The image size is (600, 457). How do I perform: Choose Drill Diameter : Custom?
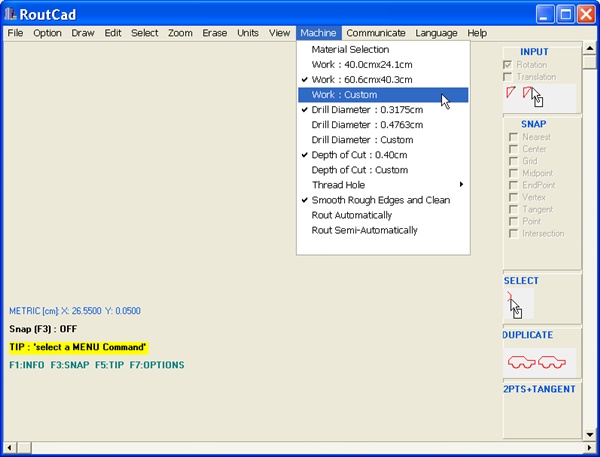coord(383,140)
